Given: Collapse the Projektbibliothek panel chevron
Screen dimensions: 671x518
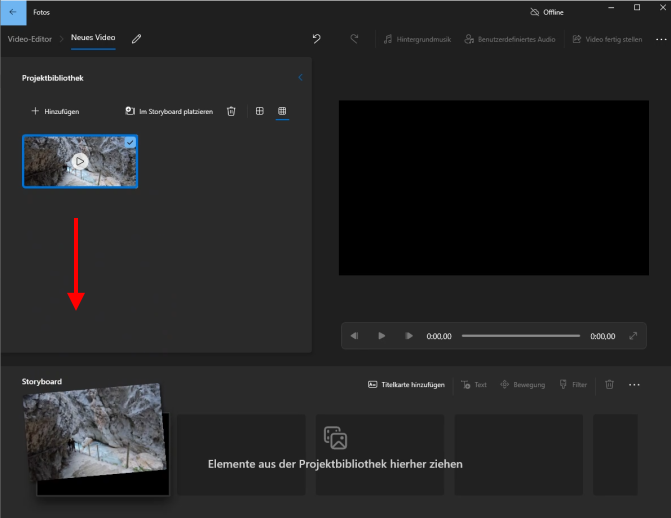Looking at the screenshot, I should 301,77.
